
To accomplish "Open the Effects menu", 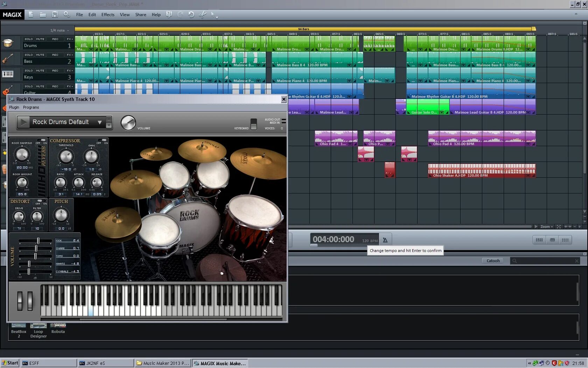I will tap(108, 14).
